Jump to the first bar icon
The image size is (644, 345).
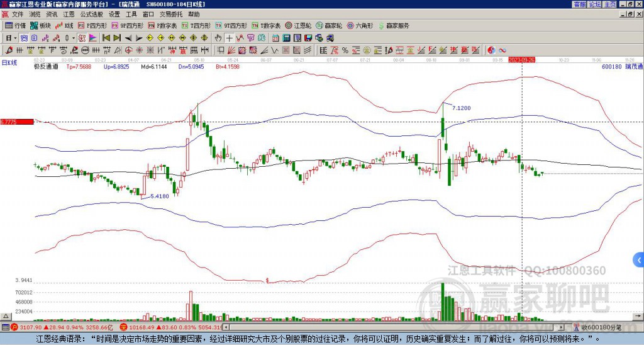tap(106, 38)
